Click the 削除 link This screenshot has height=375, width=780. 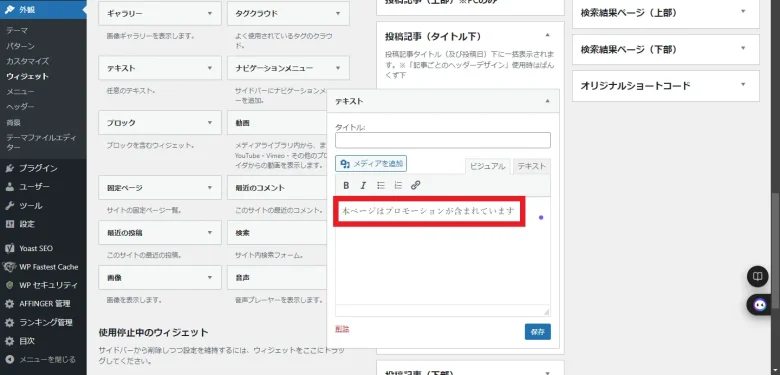[x=342, y=329]
